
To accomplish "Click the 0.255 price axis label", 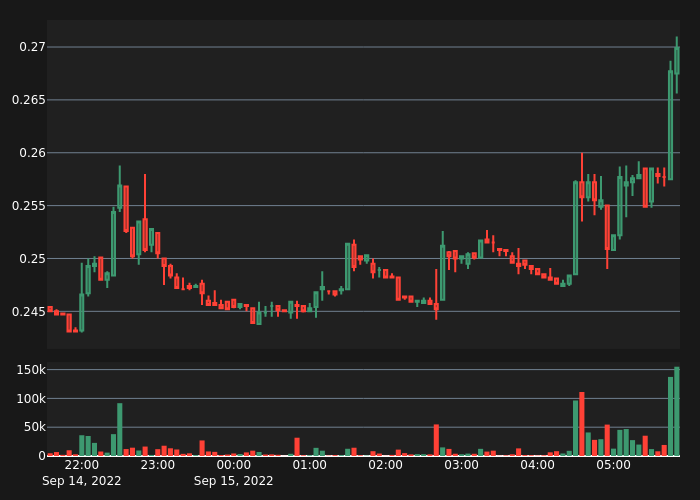I will click(x=29, y=206).
